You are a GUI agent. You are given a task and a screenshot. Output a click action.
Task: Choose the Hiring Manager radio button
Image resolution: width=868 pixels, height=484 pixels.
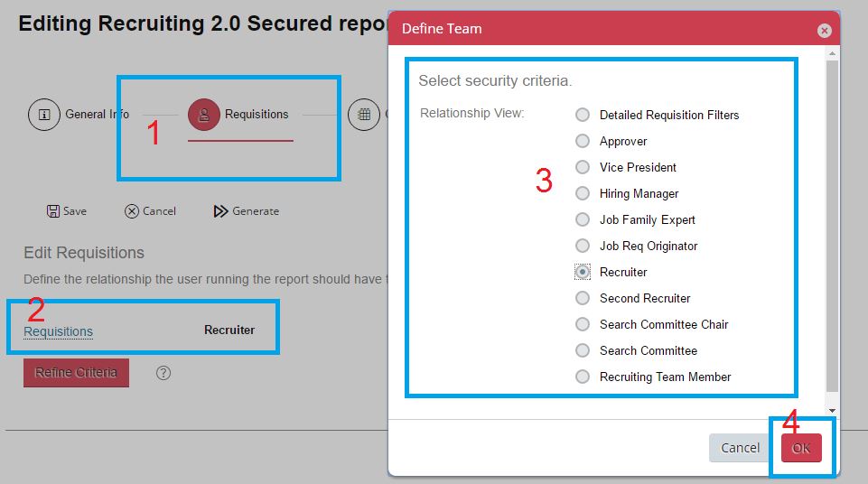(x=583, y=193)
